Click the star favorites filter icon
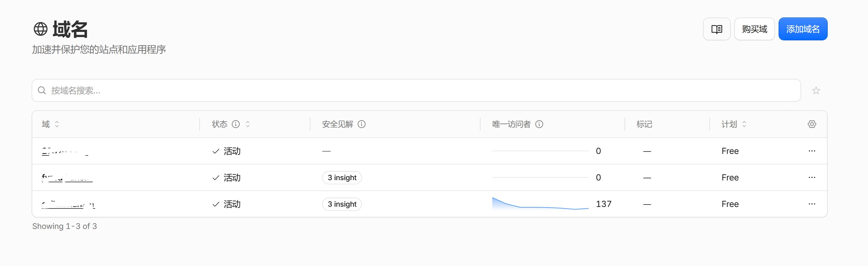The height and width of the screenshot is (266, 868). (816, 90)
